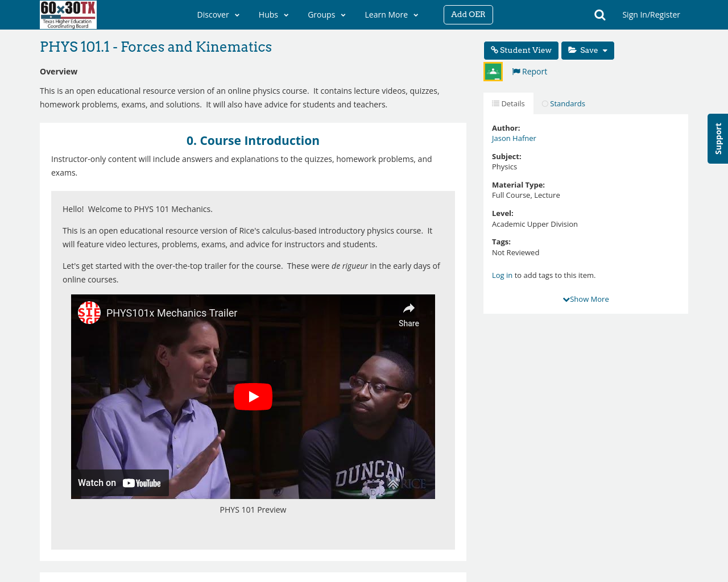
Task: Expand the Hubs menu
Action: click(274, 15)
